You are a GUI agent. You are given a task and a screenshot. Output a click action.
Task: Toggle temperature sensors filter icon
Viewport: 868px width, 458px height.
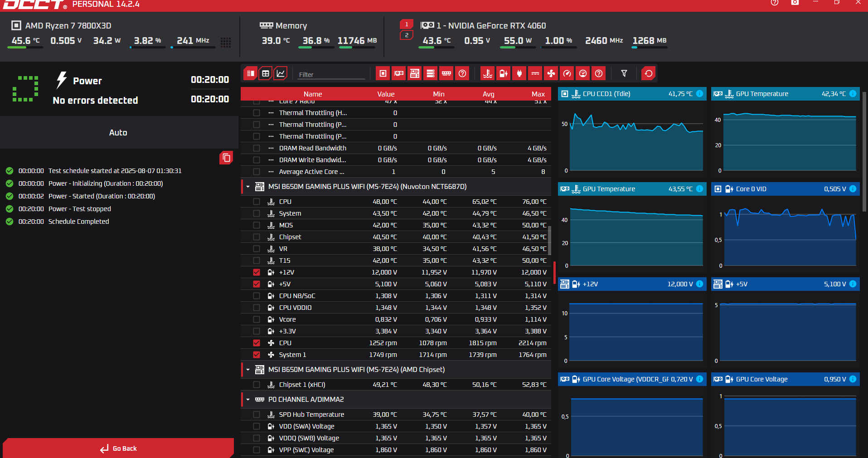point(488,73)
